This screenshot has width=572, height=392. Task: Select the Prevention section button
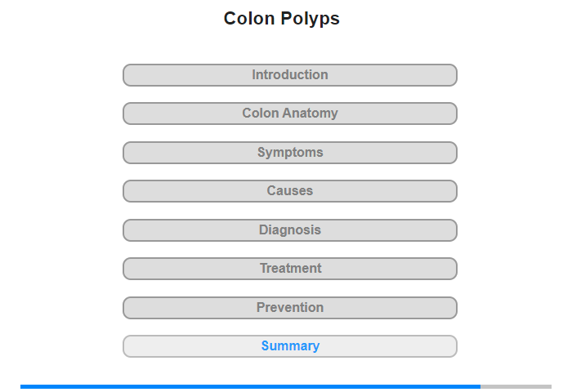tap(289, 308)
